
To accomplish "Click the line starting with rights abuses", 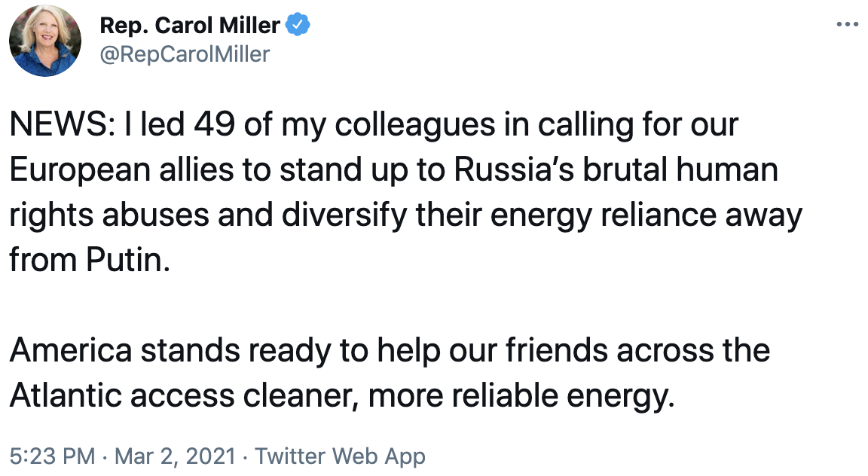I will click(x=405, y=215).
